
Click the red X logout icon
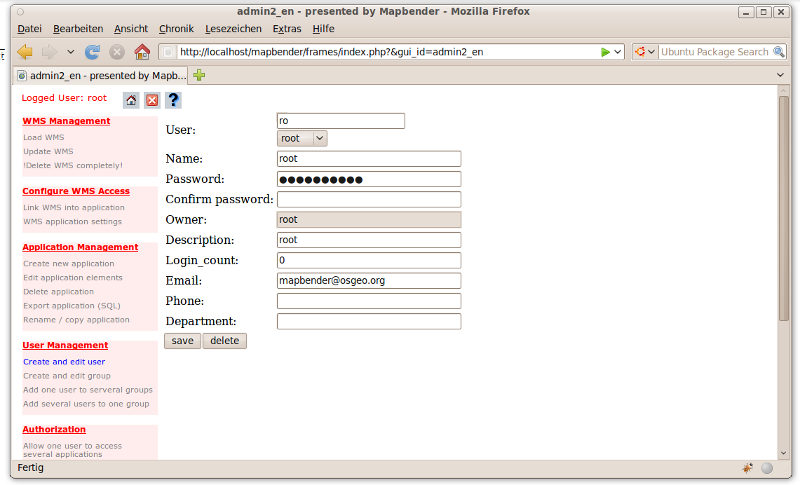(x=152, y=100)
